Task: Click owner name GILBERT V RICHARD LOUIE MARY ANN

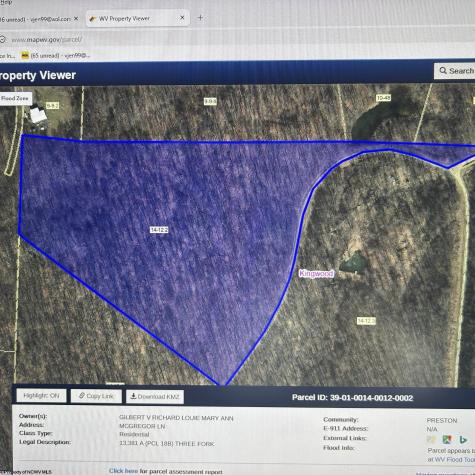Action: (176, 418)
